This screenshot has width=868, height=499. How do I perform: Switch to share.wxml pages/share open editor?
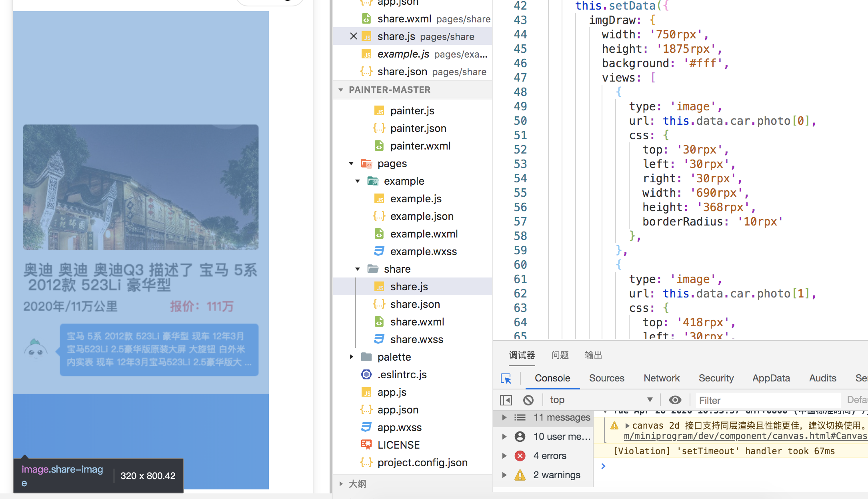click(x=412, y=19)
